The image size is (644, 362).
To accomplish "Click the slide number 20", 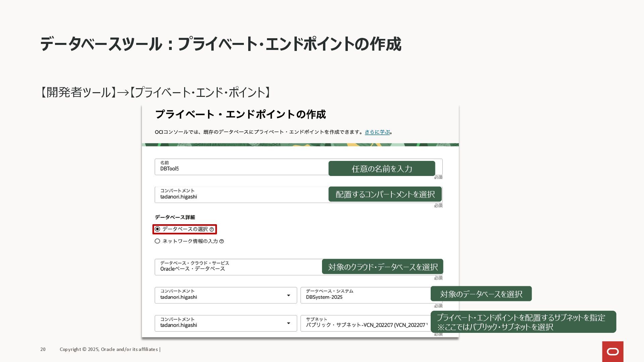I will click(x=43, y=350).
